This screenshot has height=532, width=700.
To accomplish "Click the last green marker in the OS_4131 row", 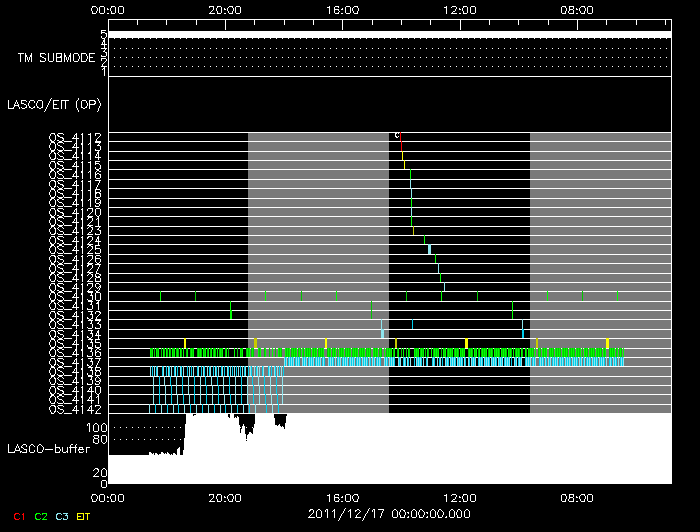I will [512, 306].
